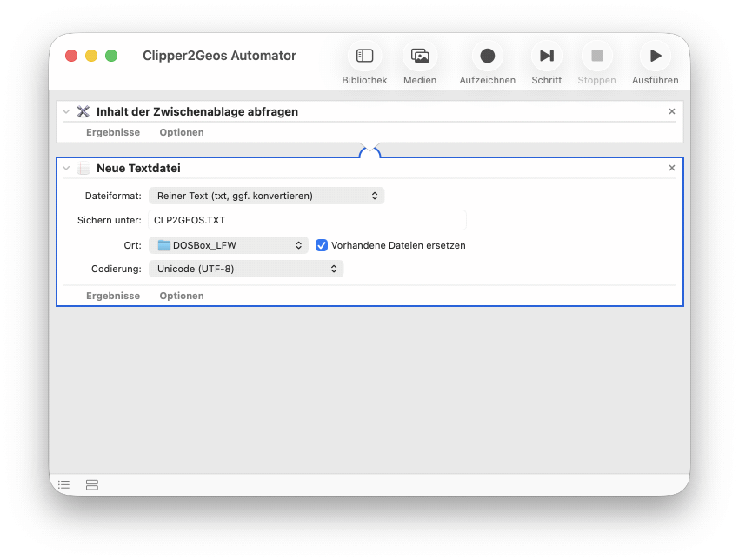Open the Dateiformat dropdown

(266, 196)
